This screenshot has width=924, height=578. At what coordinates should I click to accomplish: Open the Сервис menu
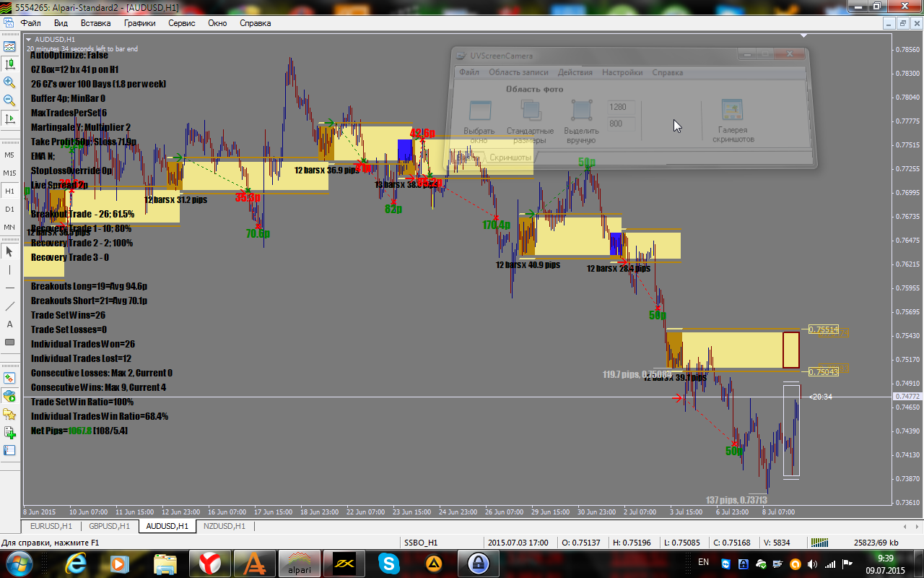point(181,22)
